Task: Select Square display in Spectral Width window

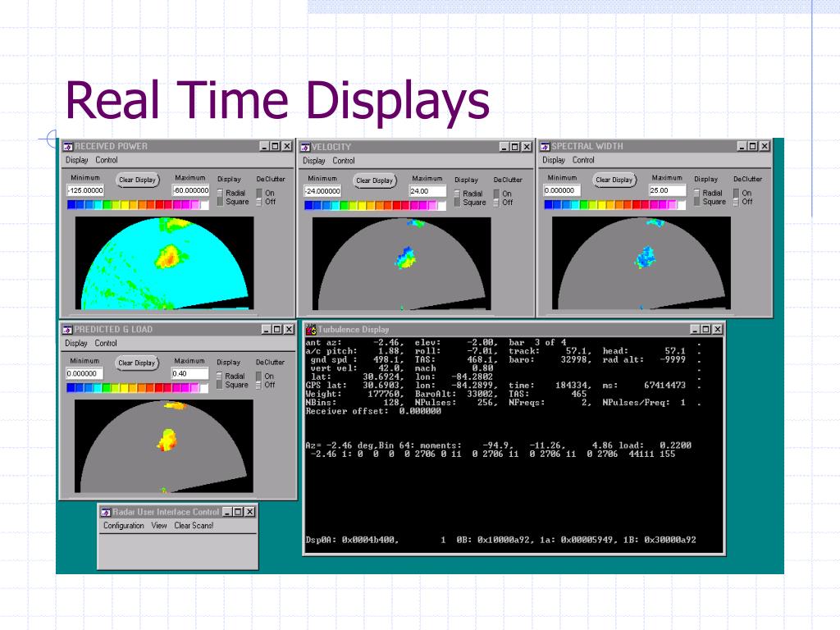Action: pyautogui.click(x=697, y=202)
